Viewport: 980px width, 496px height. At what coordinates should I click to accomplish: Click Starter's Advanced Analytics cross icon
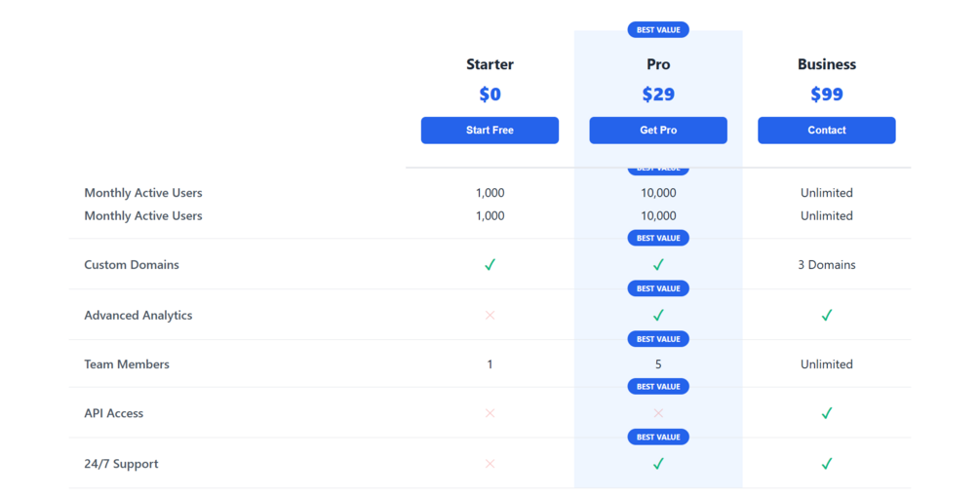pos(490,316)
